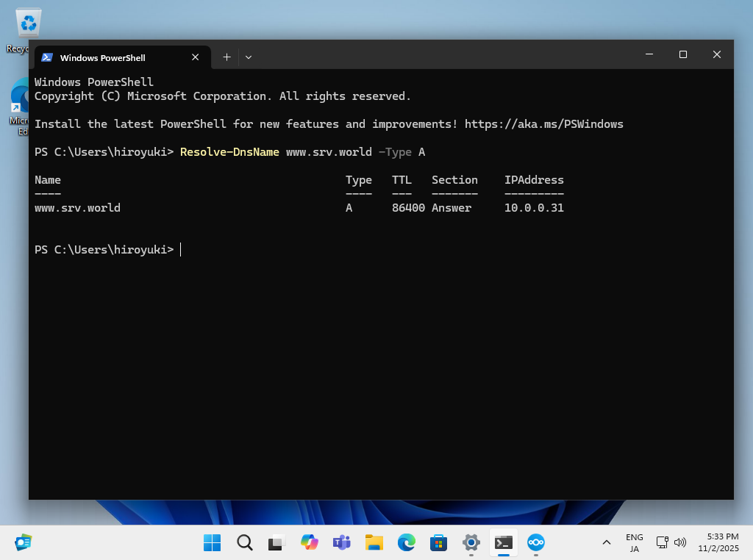The image size is (753, 560).
Task: Open File Explorer from taskbar
Action: [374, 542]
